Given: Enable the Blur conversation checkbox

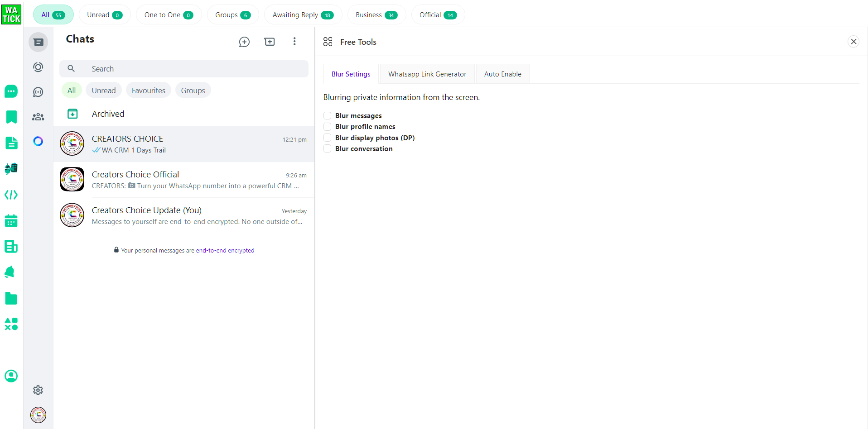Looking at the screenshot, I should pyautogui.click(x=328, y=148).
